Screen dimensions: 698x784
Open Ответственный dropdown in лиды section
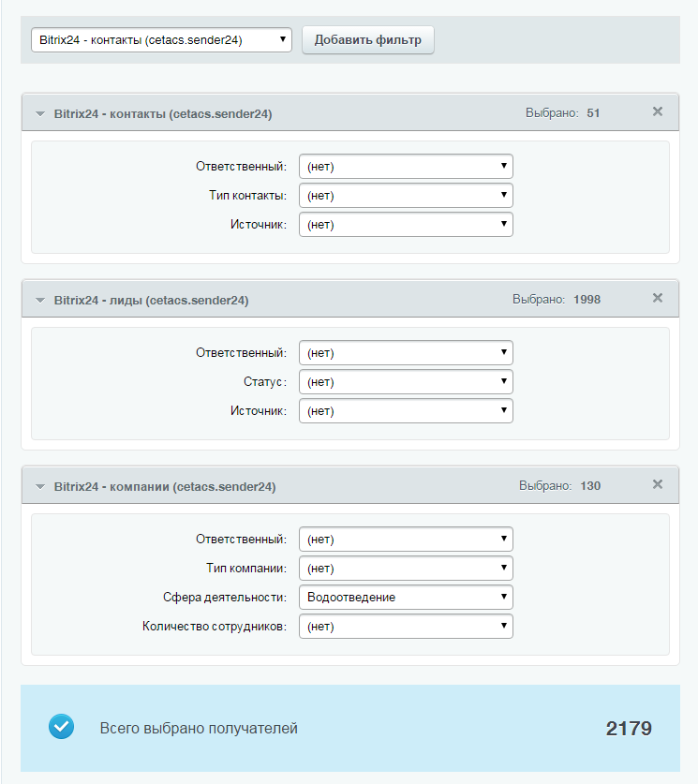[406, 352]
